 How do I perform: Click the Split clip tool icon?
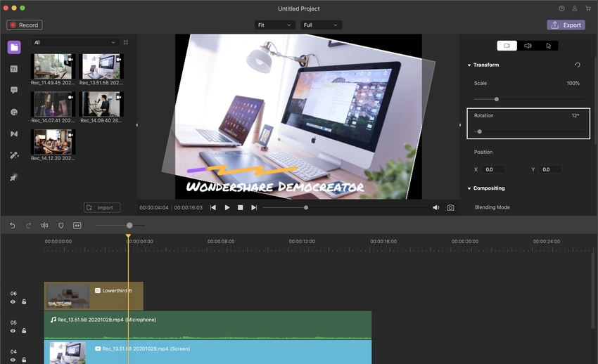coord(44,226)
